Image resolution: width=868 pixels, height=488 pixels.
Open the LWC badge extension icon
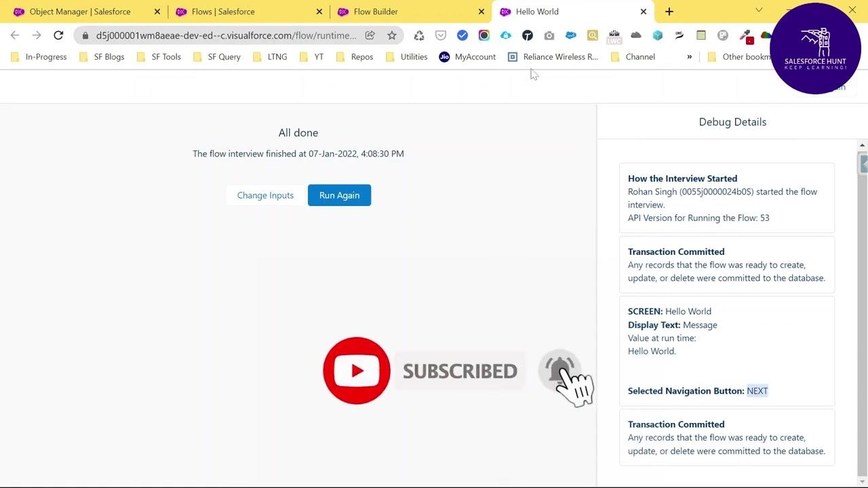(614, 36)
